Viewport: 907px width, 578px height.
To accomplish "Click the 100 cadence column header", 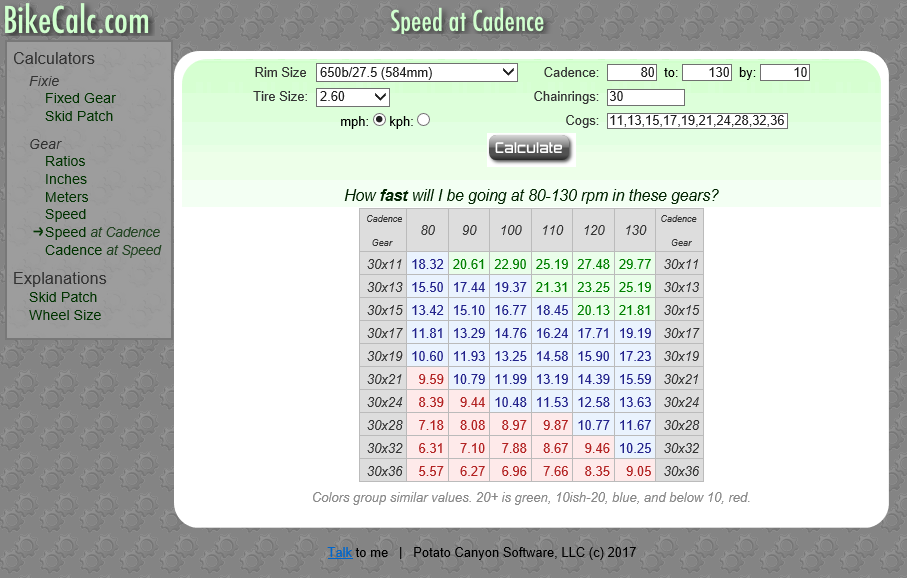I will (511, 230).
